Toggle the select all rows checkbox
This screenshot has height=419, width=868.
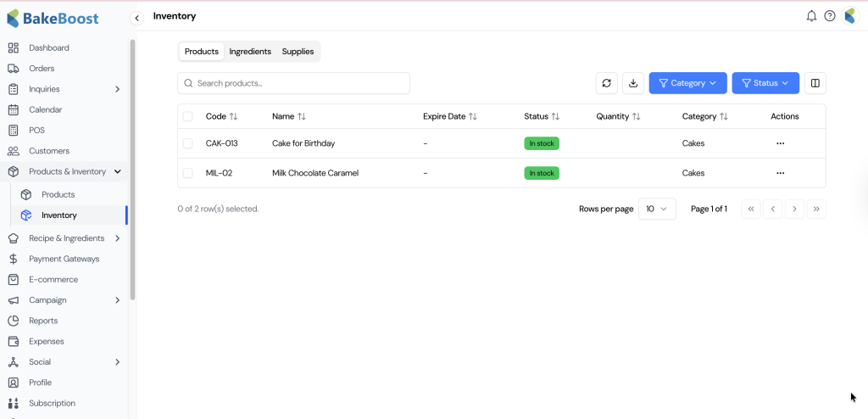pos(188,116)
